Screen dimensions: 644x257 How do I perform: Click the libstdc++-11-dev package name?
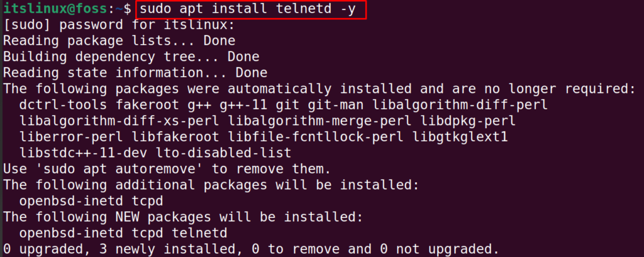[x=84, y=153]
